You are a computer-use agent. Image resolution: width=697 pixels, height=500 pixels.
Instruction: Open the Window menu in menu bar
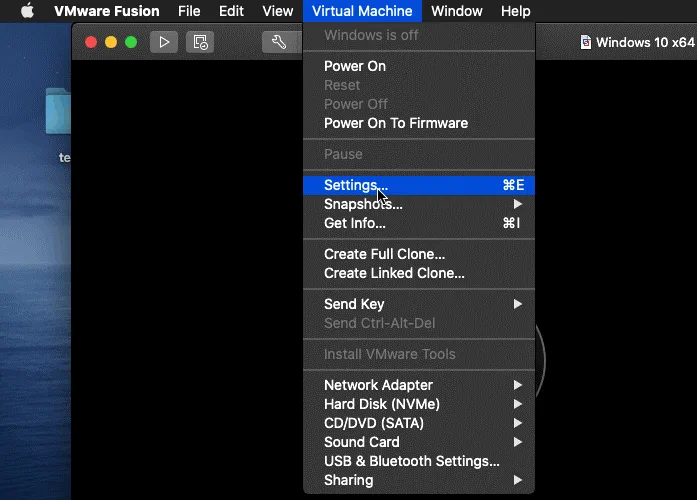point(456,11)
